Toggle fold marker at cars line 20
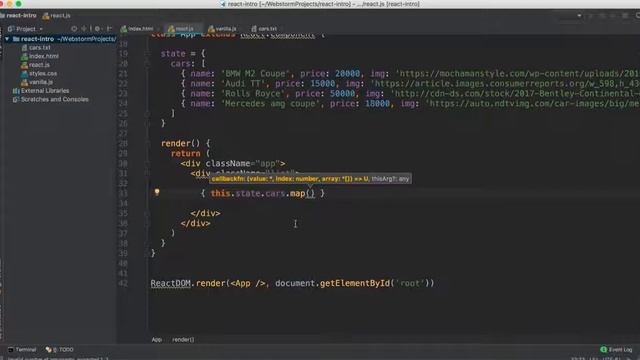 point(147,64)
